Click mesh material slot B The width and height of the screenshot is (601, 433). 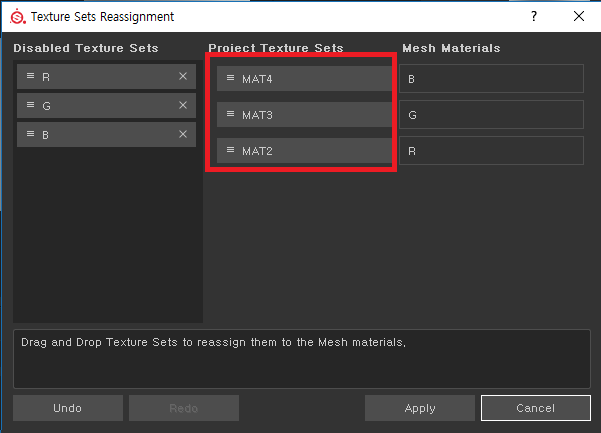click(x=491, y=79)
